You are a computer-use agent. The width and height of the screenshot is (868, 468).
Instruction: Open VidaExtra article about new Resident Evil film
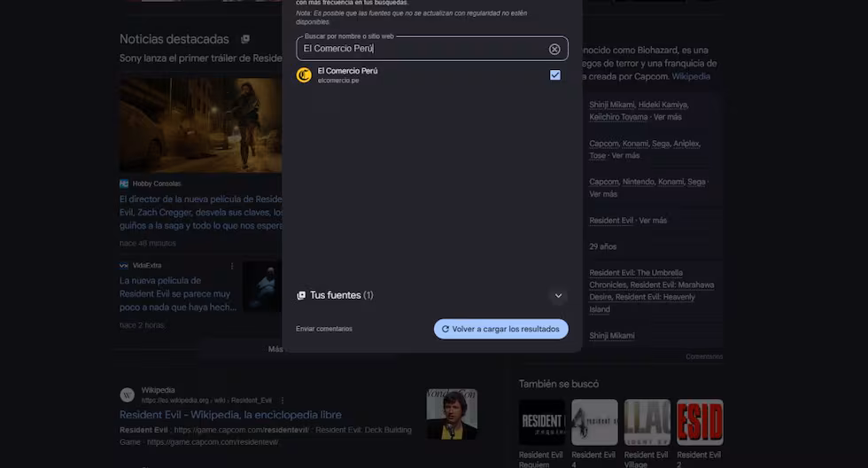[x=175, y=293]
